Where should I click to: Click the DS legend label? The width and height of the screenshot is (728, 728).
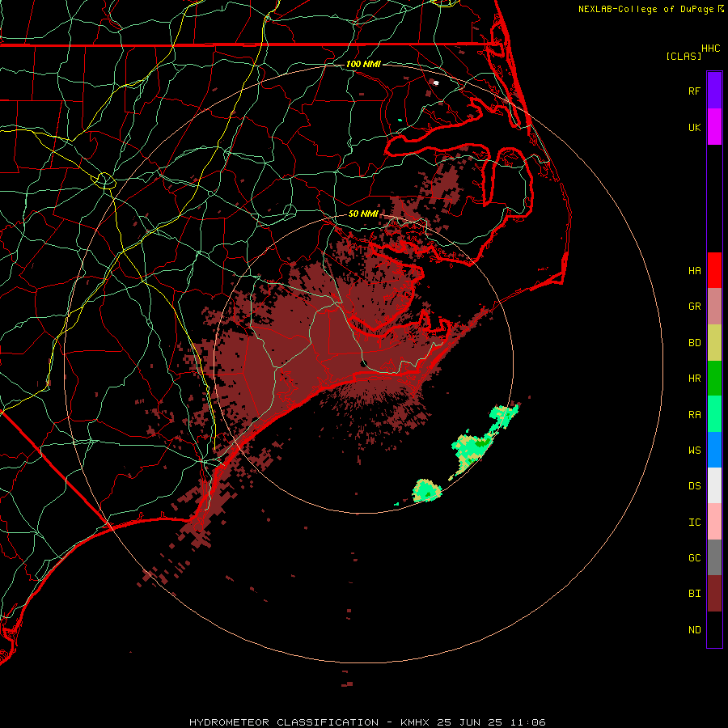(x=695, y=486)
